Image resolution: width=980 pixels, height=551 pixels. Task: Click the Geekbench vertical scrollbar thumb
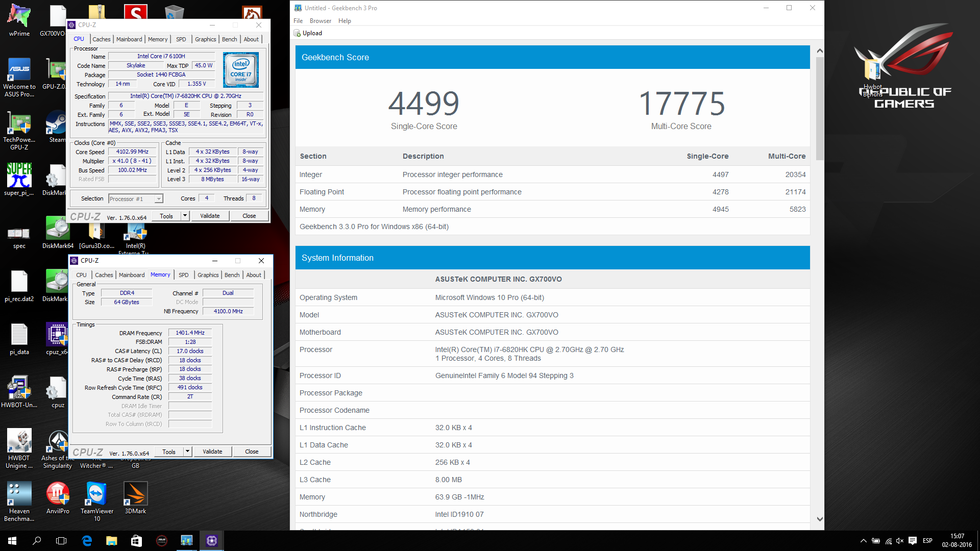pyautogui.click(x=820, y=108)
